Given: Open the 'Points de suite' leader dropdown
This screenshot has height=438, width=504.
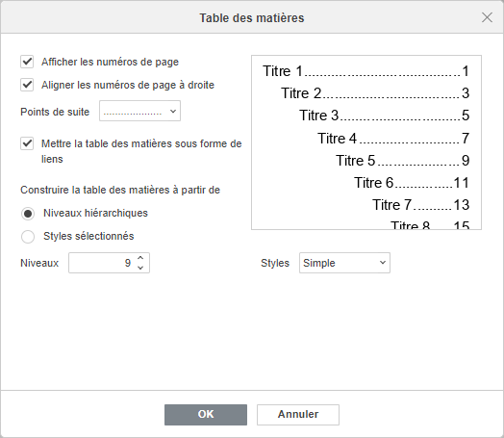Looking at the screenshot, I should tap(139, 111).
